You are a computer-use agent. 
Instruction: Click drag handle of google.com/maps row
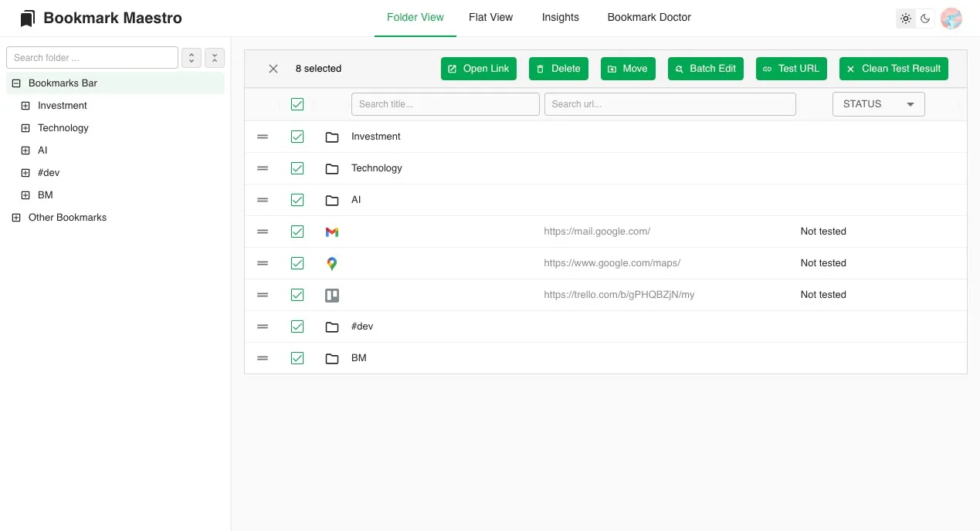263,263
